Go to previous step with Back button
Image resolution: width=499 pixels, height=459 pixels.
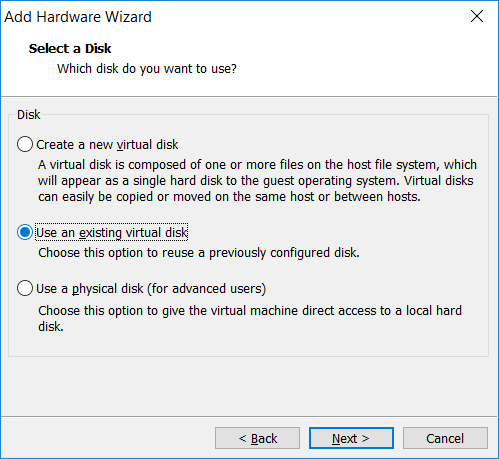tap(257, 438)
